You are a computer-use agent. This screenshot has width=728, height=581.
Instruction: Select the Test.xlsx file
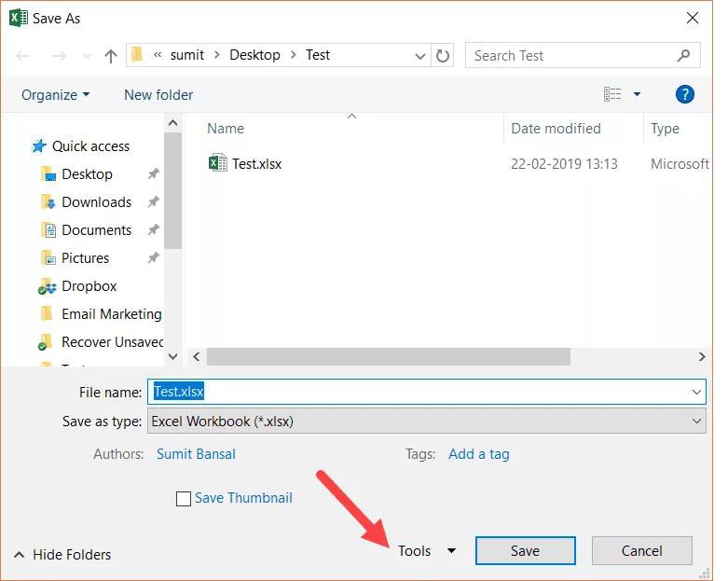pos(256,164)
